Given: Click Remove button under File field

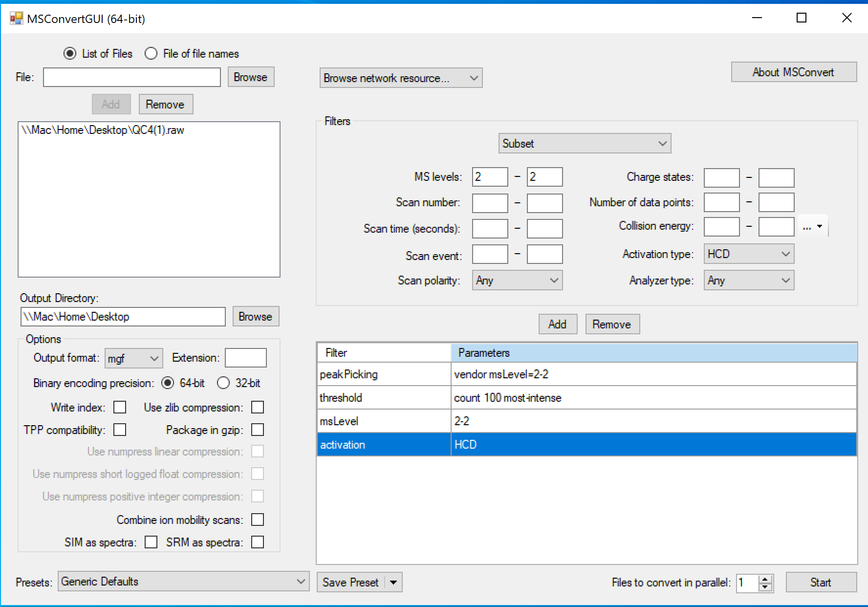Looking at the screenshot, I should (166, 105).
